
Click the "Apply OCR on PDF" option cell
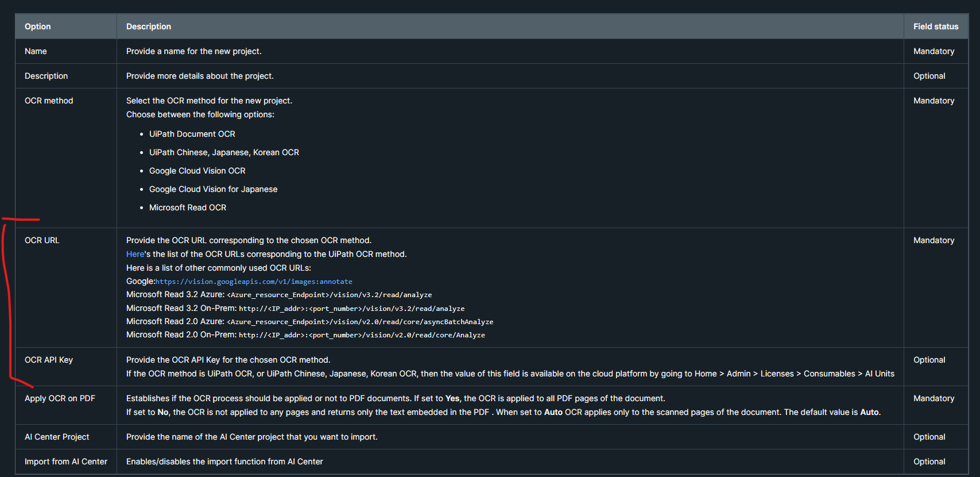click(x=60, y=398)
